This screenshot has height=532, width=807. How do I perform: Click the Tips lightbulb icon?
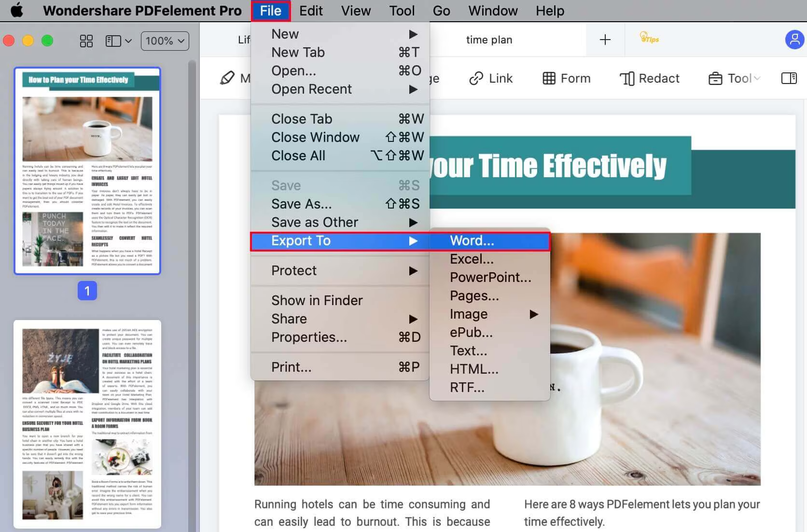(649, 38)
